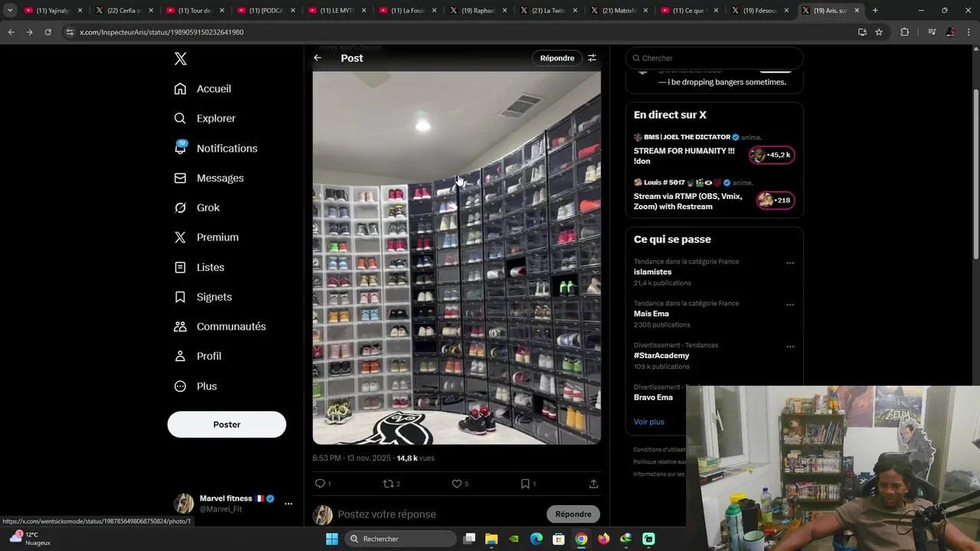
Task: Click taskbar Rechercher search box
Action: coord(399,539)
